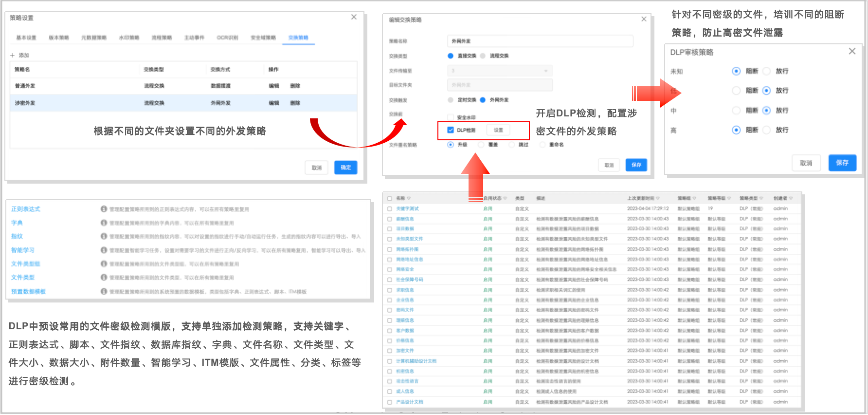Viewport: 868px width, 415px height.
Task: Click filter icon on 启用状态 column header
Action: pyautogui.click(x=505, y=199)
